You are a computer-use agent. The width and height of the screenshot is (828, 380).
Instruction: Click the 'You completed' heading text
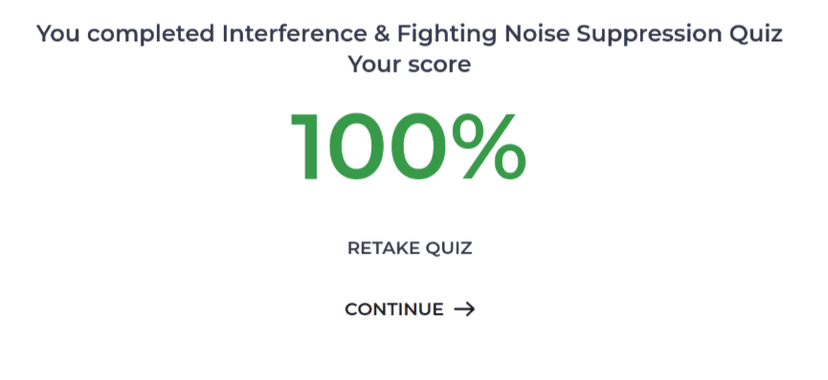[126, 35]
